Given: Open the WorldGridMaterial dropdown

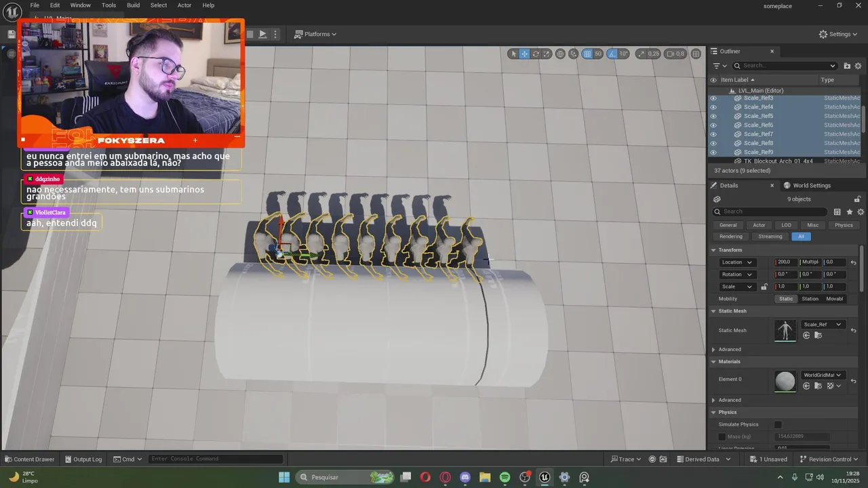Looking at the screenshot, I should 823,375.
